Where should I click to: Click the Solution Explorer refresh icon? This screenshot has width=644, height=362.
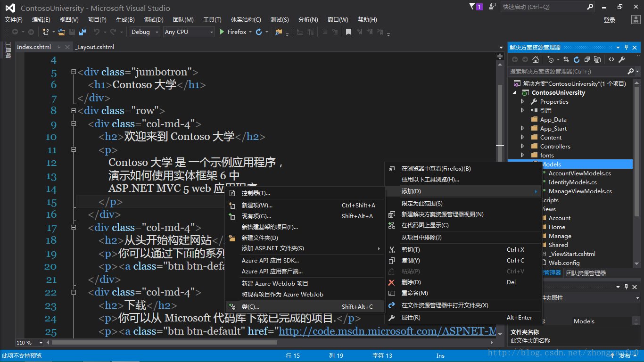click(x=577, y=60)
